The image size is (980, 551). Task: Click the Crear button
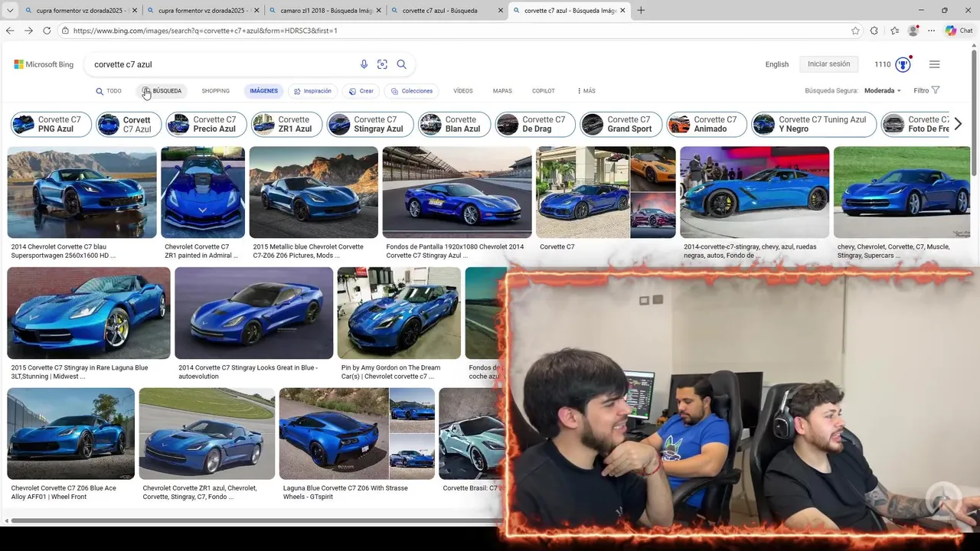[x=361, y=91]
